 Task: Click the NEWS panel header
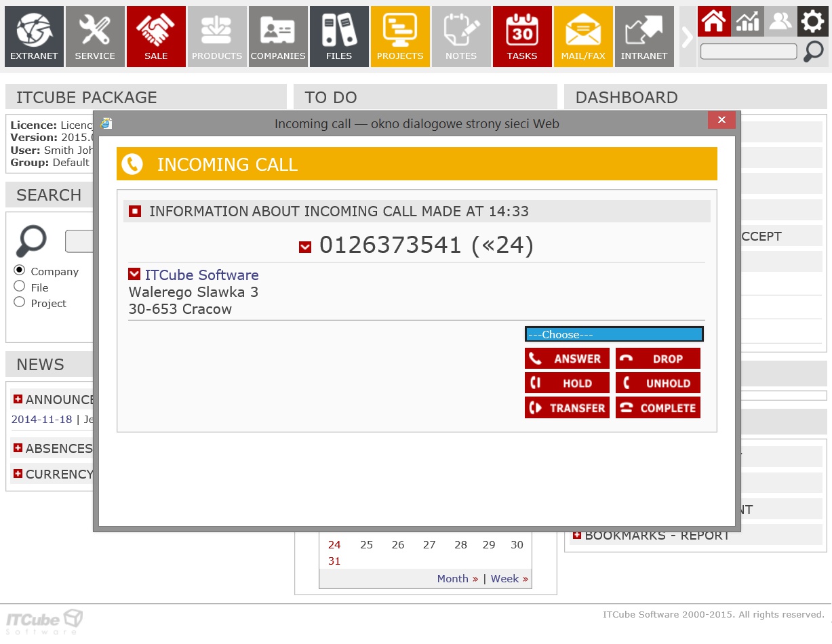point(49,364)
